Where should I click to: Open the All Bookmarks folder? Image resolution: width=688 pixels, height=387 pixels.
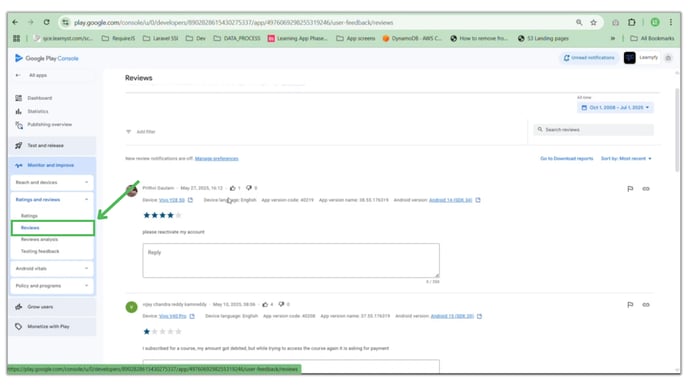click(652, 39)
